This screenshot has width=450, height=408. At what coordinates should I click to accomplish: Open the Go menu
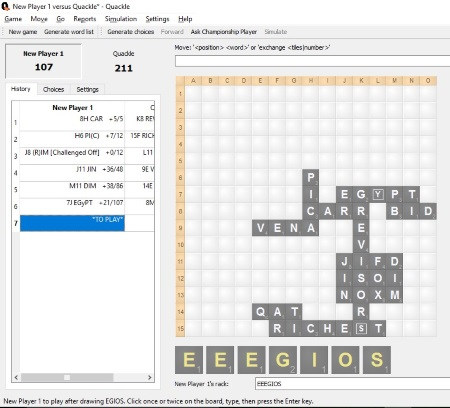coord(61,19)
